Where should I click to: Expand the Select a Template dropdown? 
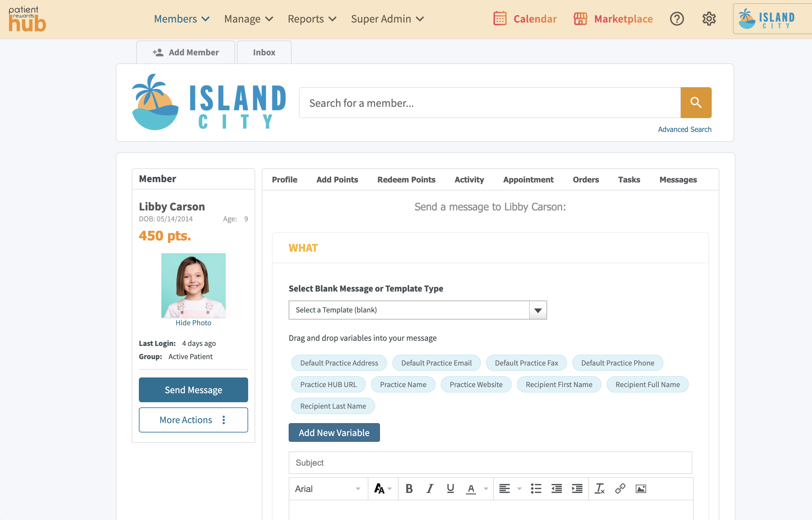(538, 310)
